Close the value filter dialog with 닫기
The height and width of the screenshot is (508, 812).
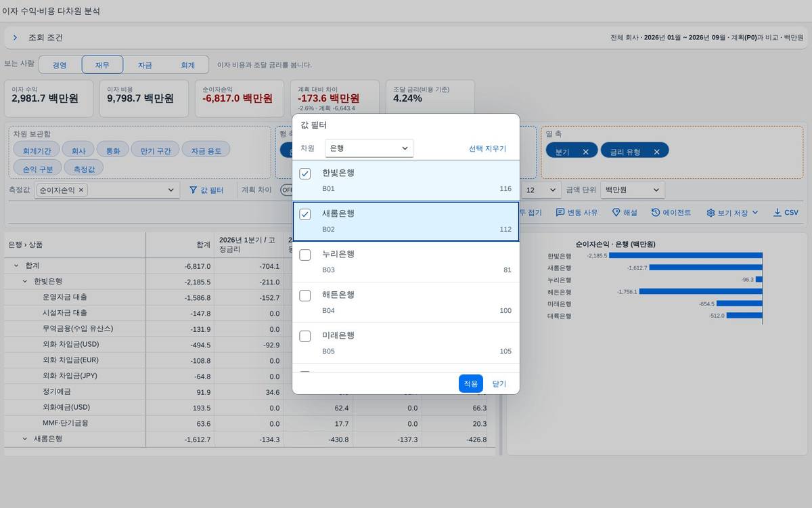tap(499, 383)
